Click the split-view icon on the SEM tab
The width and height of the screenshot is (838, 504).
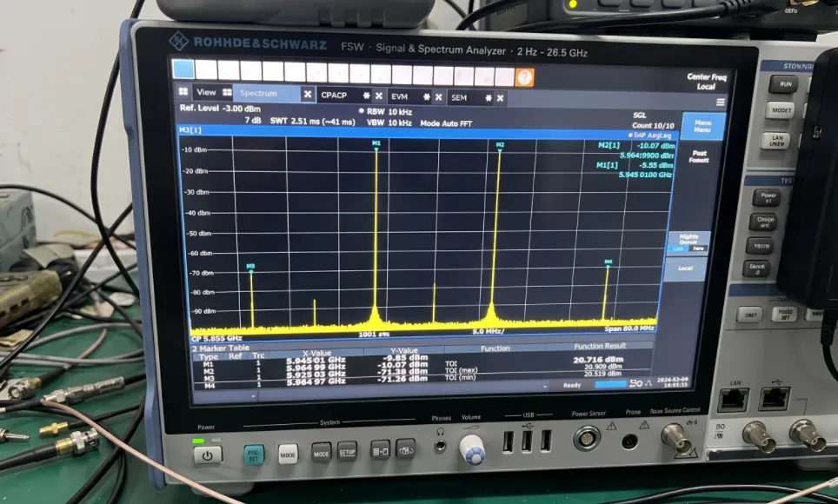[x=488, y=97]
